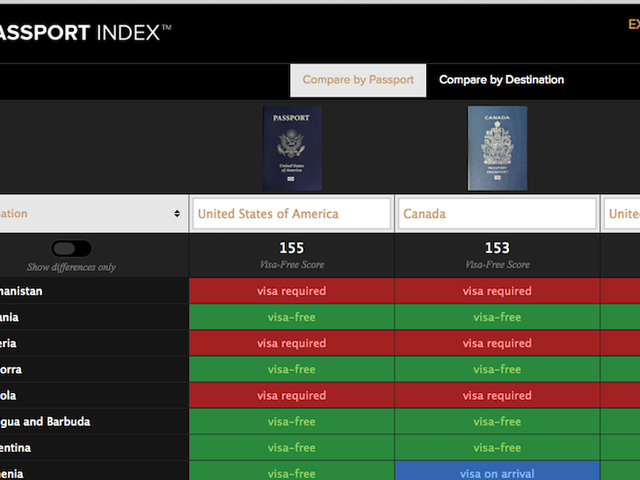
Task: Switch to Compare by Destination tab
Action: 501,80
